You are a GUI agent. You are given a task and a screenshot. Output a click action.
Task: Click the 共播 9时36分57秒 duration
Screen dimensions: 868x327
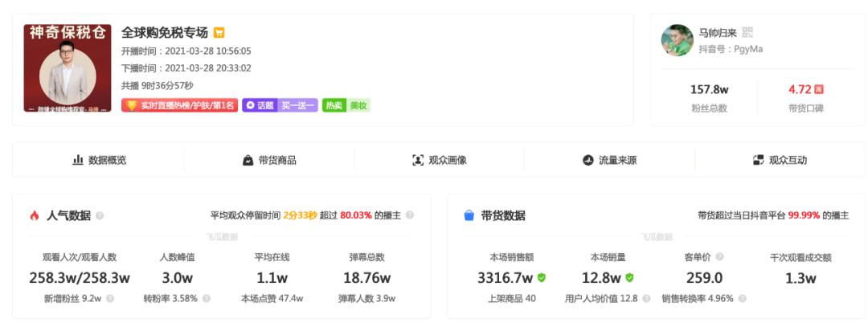pyautogui.click(x=158, y=86)
